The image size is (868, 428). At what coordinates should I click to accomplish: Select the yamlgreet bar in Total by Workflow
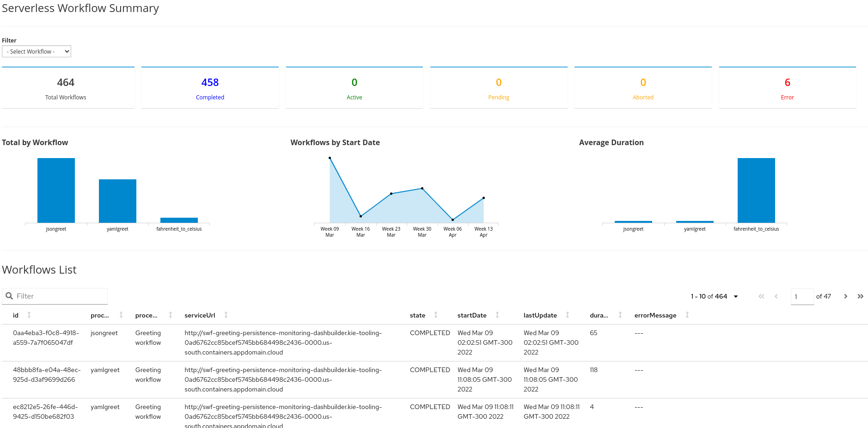click(117, 201)
